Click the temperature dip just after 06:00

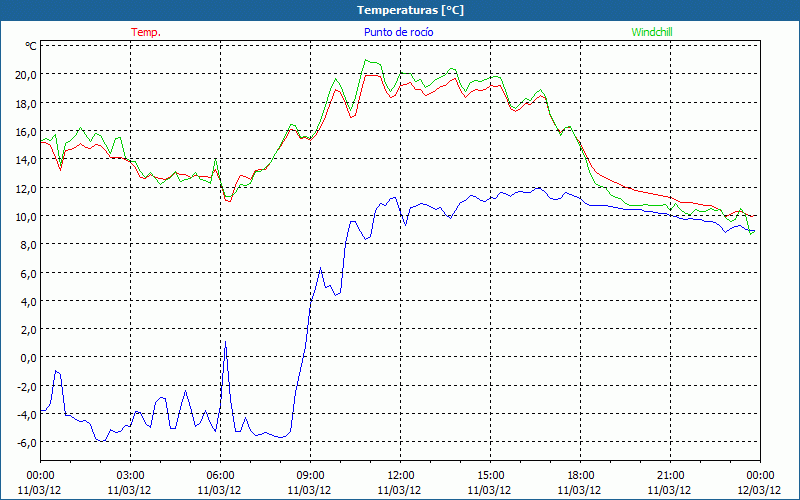[x=229, y=201]
